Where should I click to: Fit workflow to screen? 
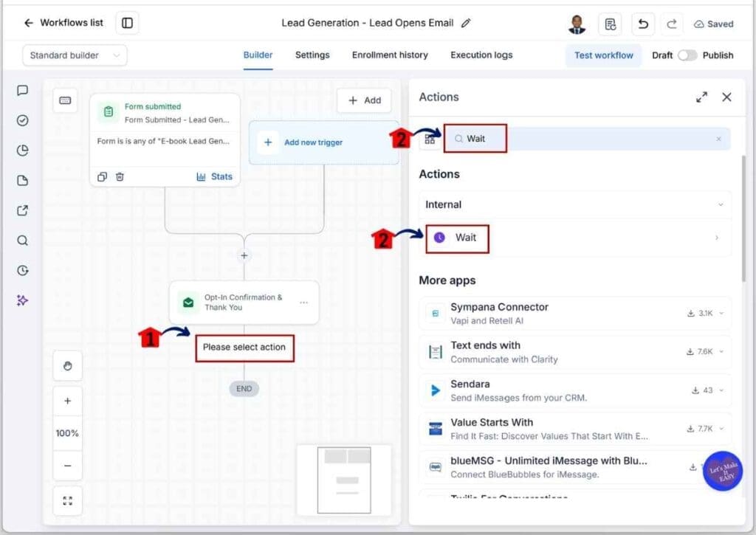[x=67, y=501]
